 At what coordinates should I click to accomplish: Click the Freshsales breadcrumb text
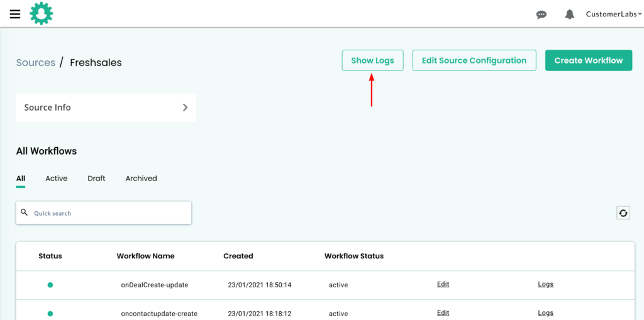(x=96, y=62)
